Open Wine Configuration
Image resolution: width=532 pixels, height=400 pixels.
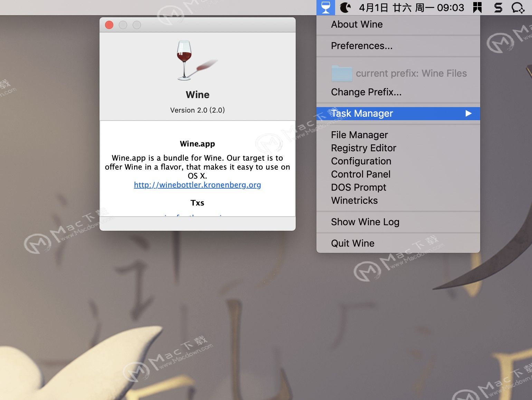[x=398, y=161]
